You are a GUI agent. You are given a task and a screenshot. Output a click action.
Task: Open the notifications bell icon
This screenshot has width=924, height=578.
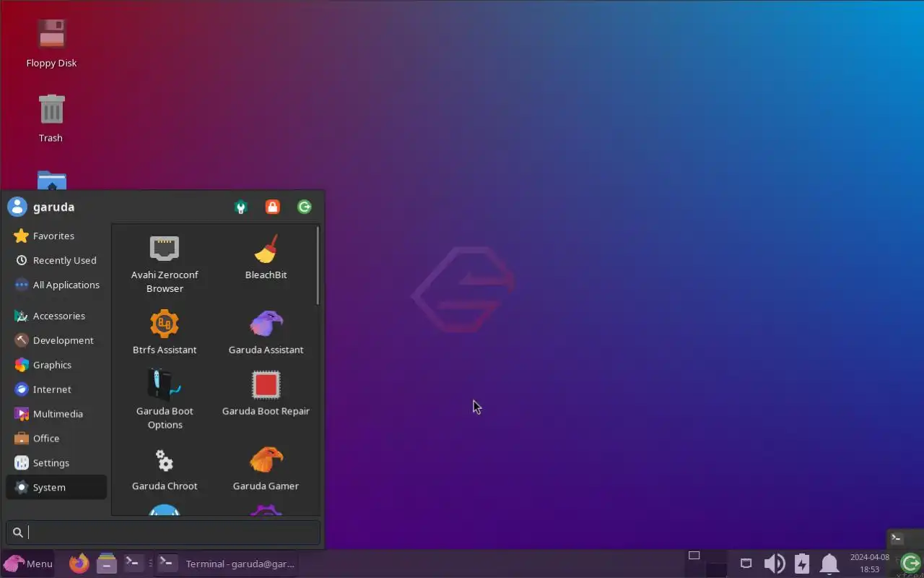coord(829,563)
